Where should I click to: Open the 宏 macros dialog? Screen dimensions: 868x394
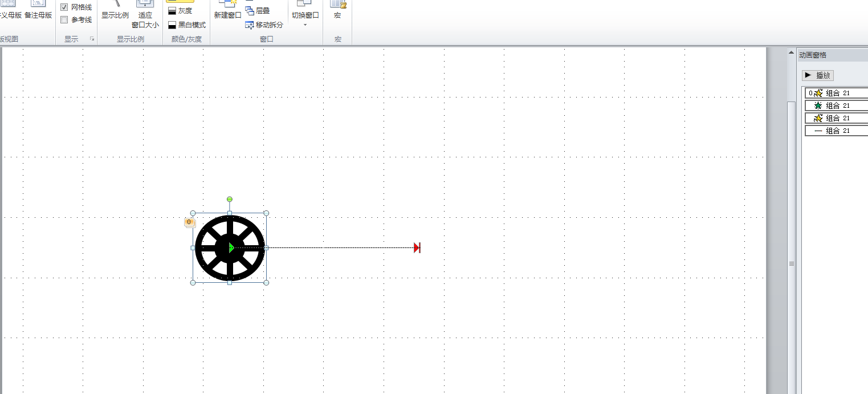pos(337,10)
